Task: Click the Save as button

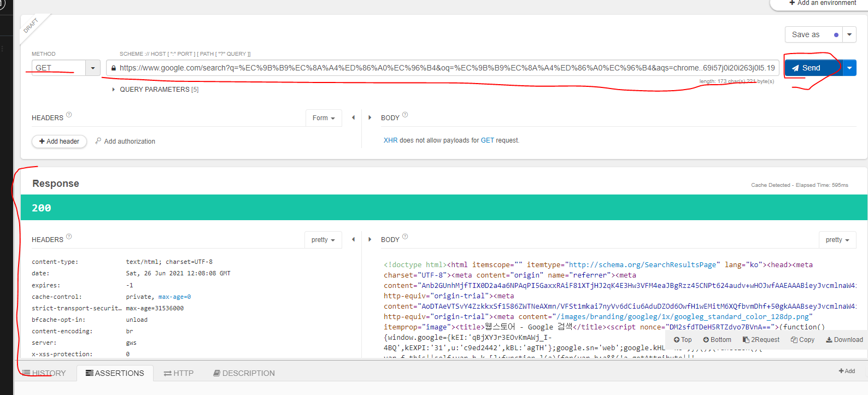Action: 814,34
